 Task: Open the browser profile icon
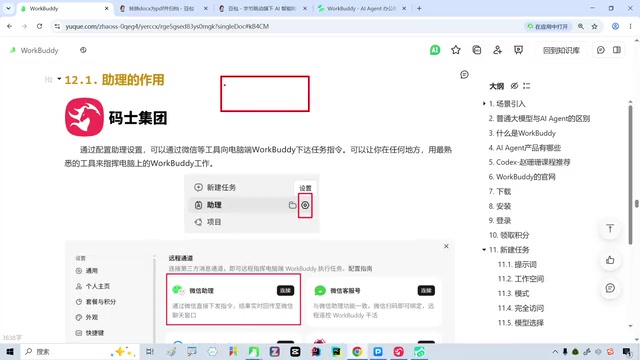[615, 26]
